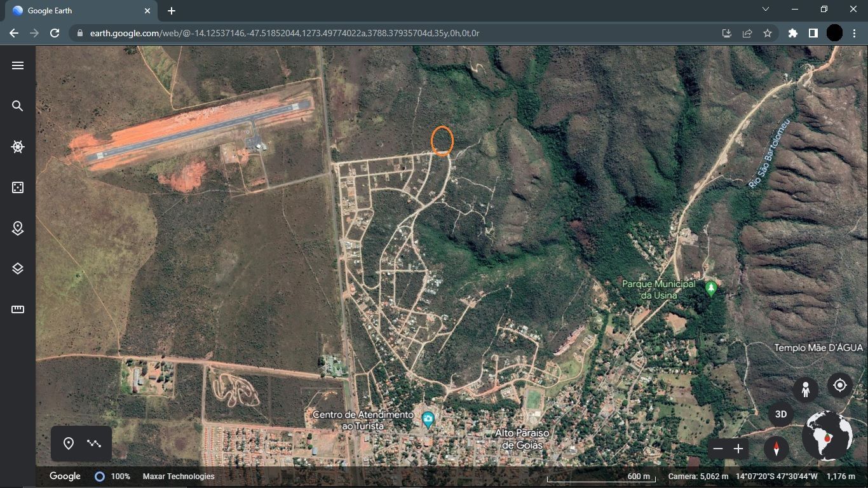868x488 pixels.
Task: Click the Maxar Technologies attribution
Action: coord(179,477)
